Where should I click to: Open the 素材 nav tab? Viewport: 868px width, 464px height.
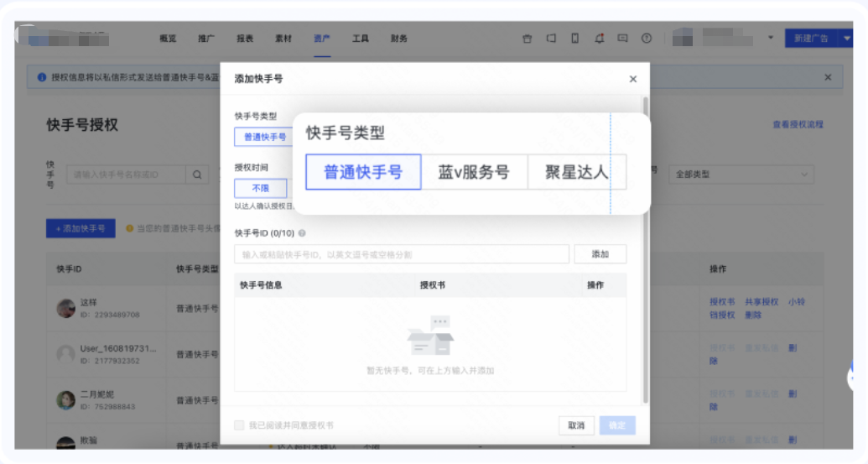[283, 39]
